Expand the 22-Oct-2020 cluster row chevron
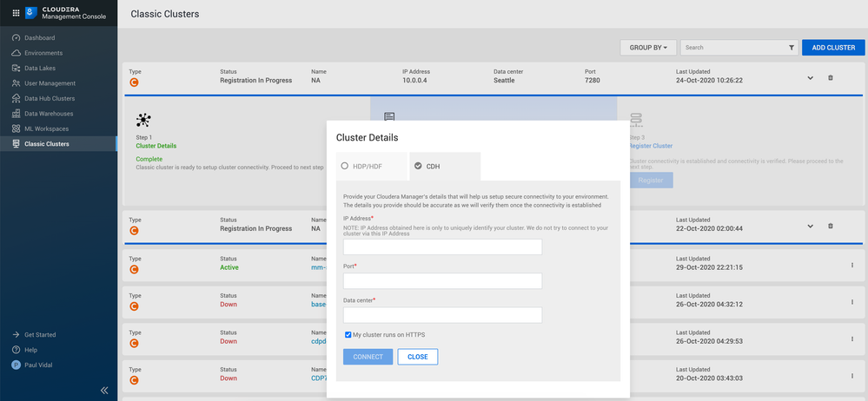The width and height of the screenshot is (868, 401). (810, 226)
